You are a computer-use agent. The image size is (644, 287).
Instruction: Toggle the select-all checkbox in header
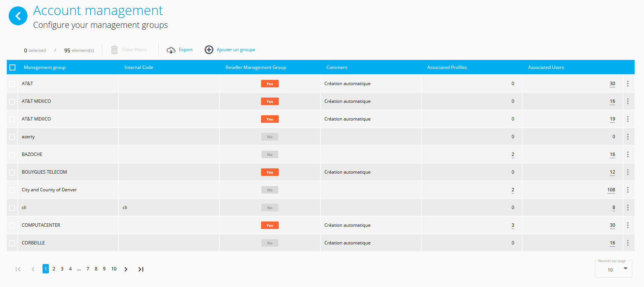pos(12,67)
